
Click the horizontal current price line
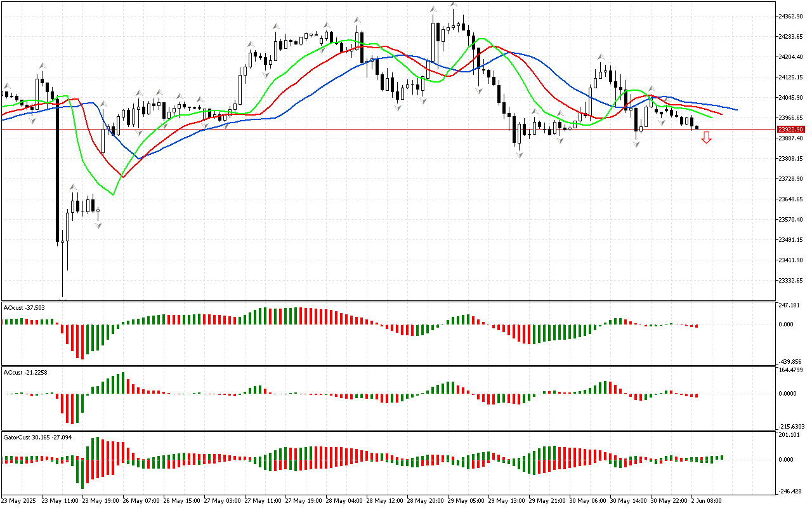click(381, 129)
